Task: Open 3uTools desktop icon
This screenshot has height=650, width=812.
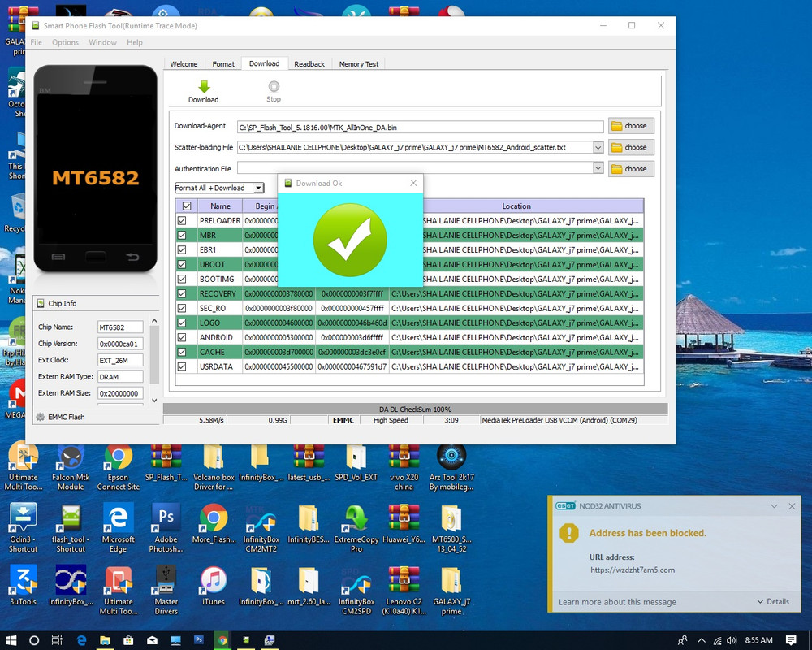Action: pos(24,586)
